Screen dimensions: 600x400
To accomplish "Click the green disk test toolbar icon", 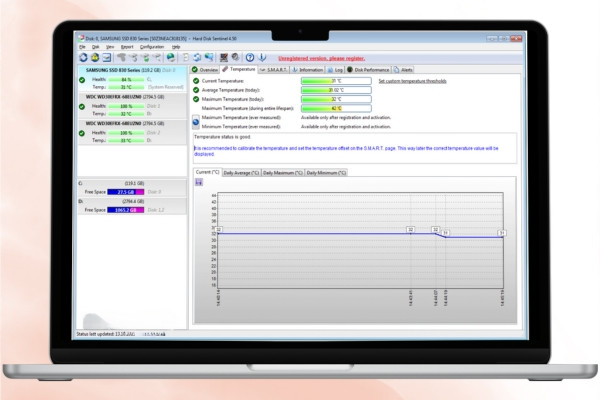I will click(x=146, y=58).
